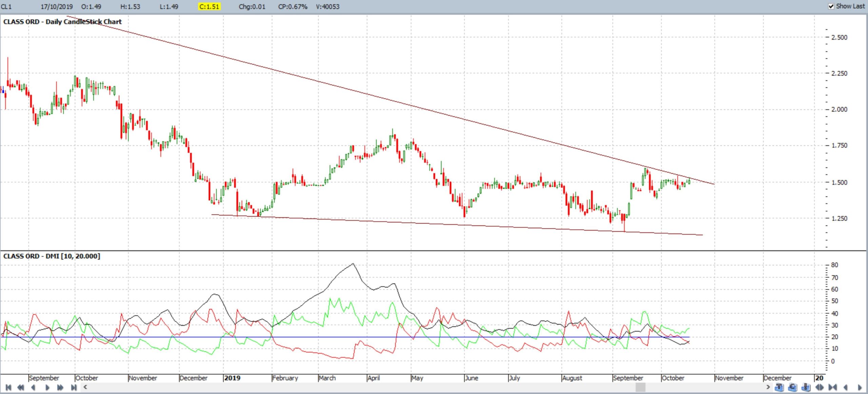Click the 1.500 price axis label
Image resolution: width=868 pixels, height=394 pixels.
click(x=839, y=182)
